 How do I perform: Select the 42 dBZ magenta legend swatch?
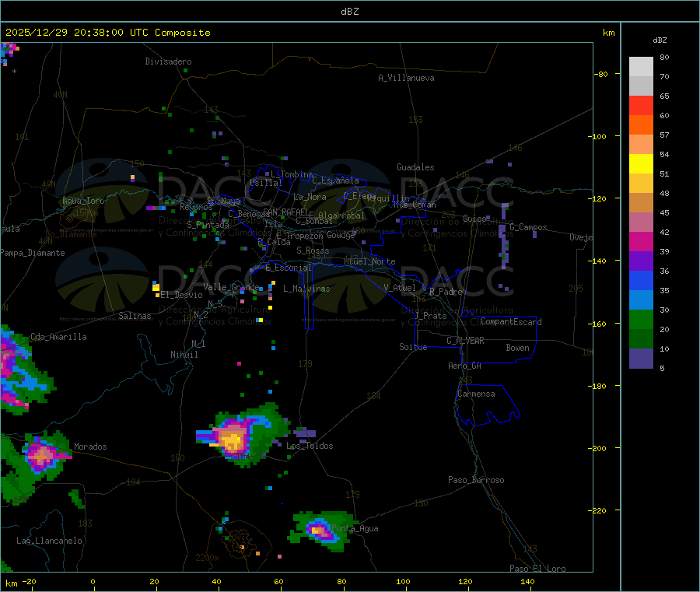[641, 241]
